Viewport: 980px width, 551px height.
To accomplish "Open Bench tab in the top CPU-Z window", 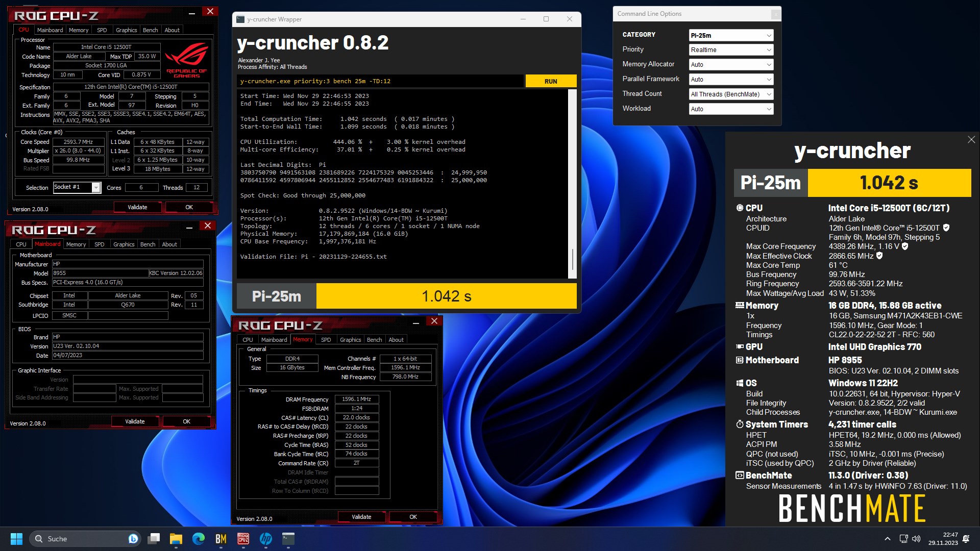I will (x=150, y=30).
